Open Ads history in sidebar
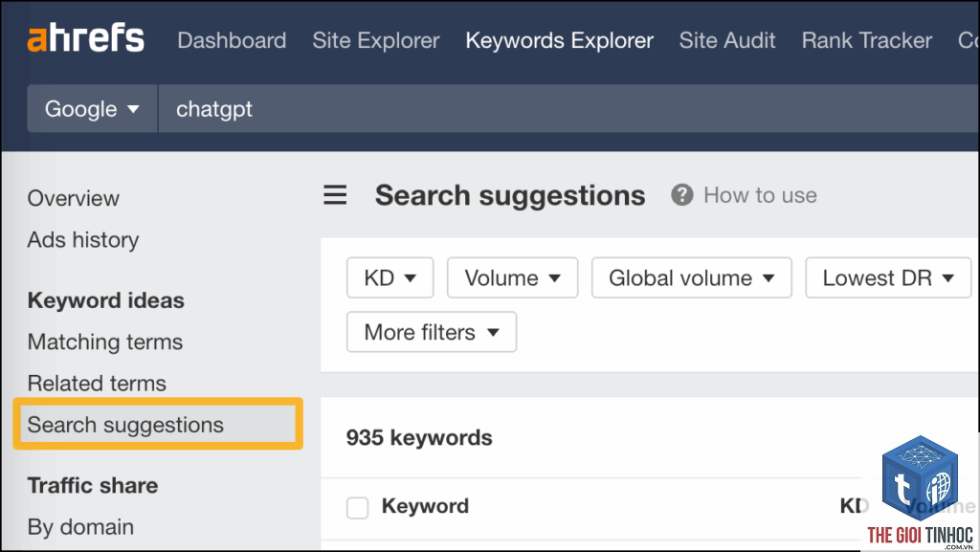The image size is (980, 552). 83,240
